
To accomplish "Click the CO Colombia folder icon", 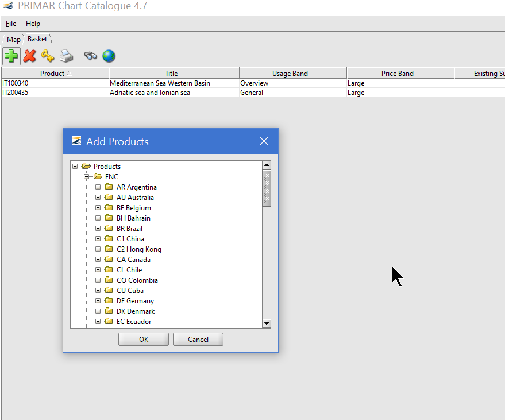I will click(109, 280).
